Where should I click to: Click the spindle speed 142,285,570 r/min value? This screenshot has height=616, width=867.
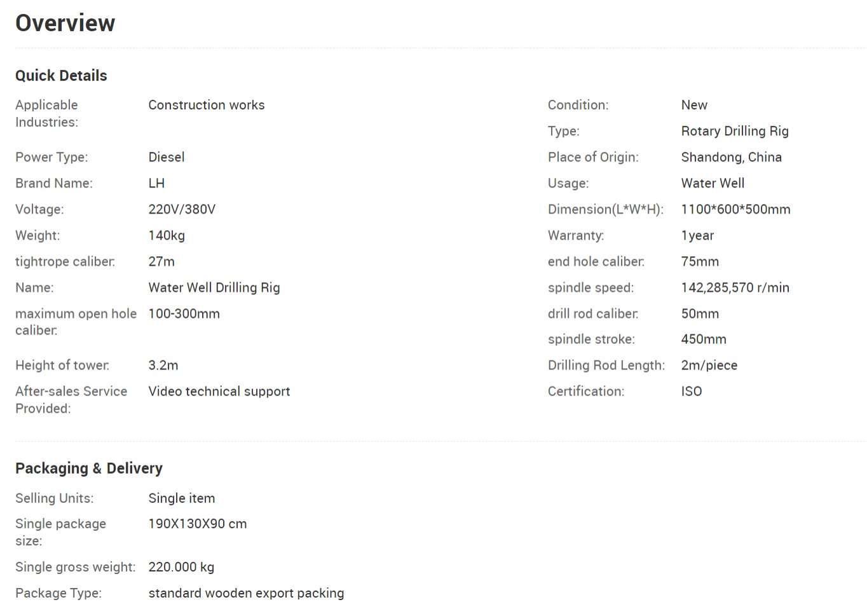pos(735,287)
